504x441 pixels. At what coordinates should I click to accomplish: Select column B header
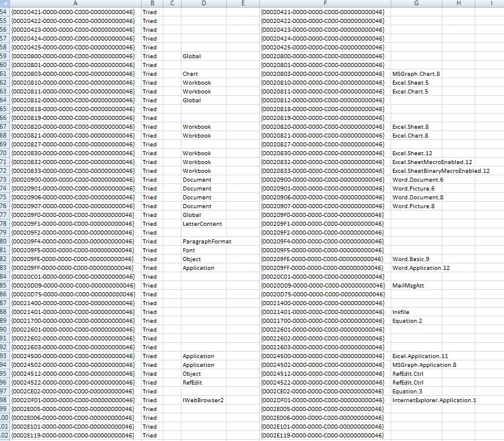coord(152,3)
